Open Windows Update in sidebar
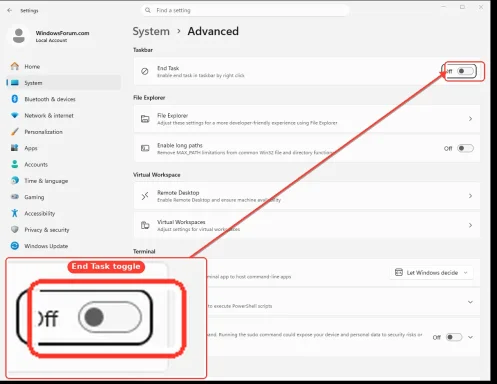 [63, 246]
